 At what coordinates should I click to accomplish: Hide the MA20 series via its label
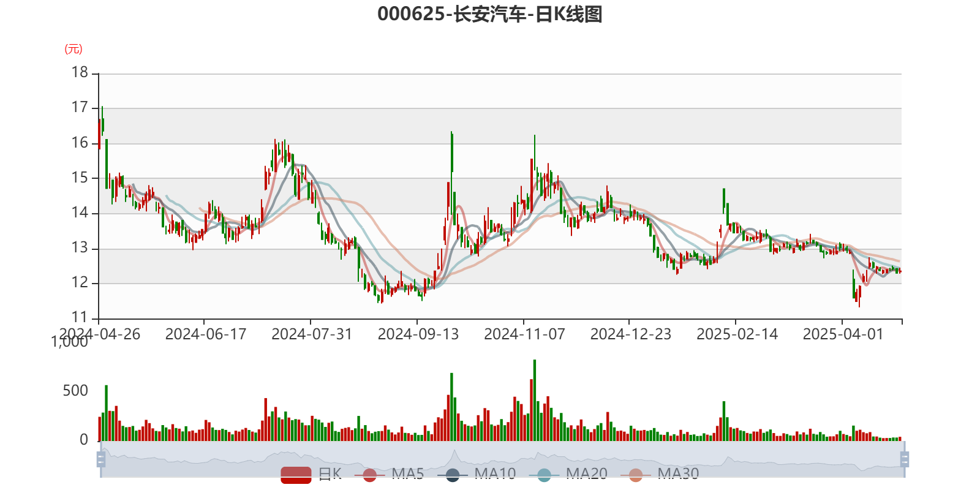(x=586, y=473)
